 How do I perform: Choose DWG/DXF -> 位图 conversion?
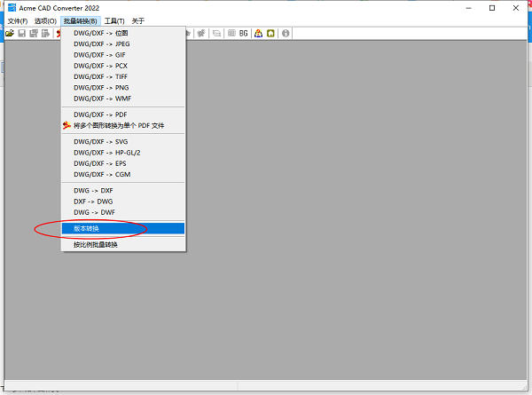click(x=123, y=33)
